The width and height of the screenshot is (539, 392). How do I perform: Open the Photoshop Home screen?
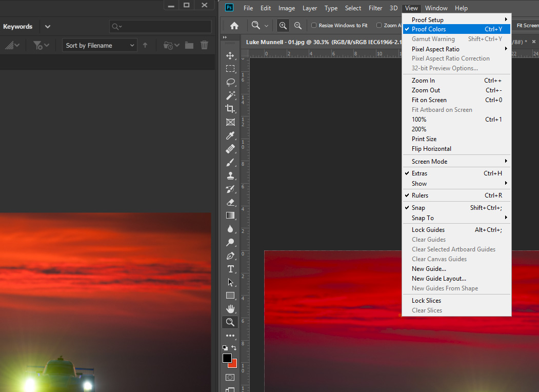click(234, 25)
